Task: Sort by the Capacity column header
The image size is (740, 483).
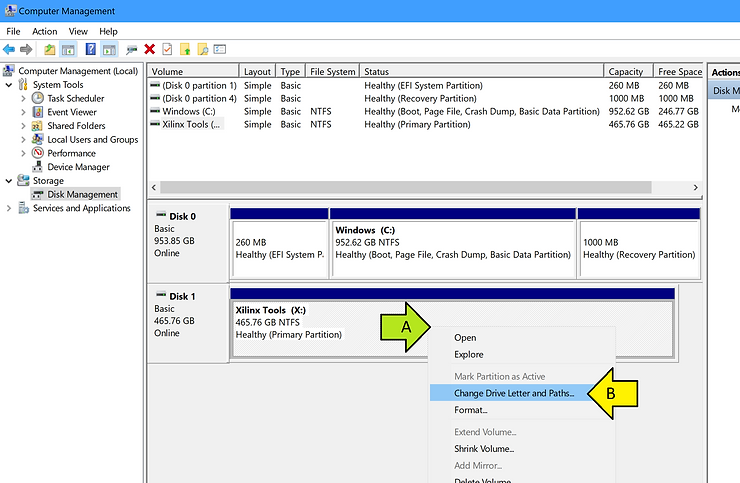Action: point(628,71)
